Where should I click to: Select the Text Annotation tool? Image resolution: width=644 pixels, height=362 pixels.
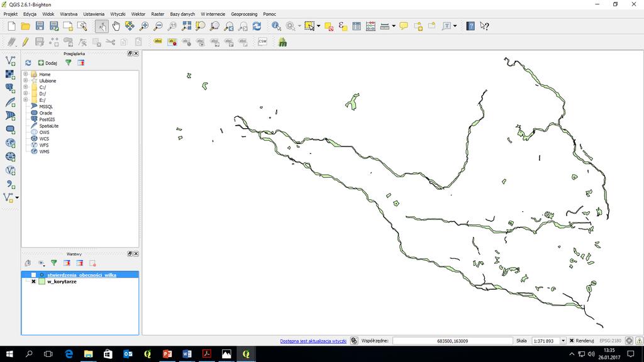tap(447, 26)
